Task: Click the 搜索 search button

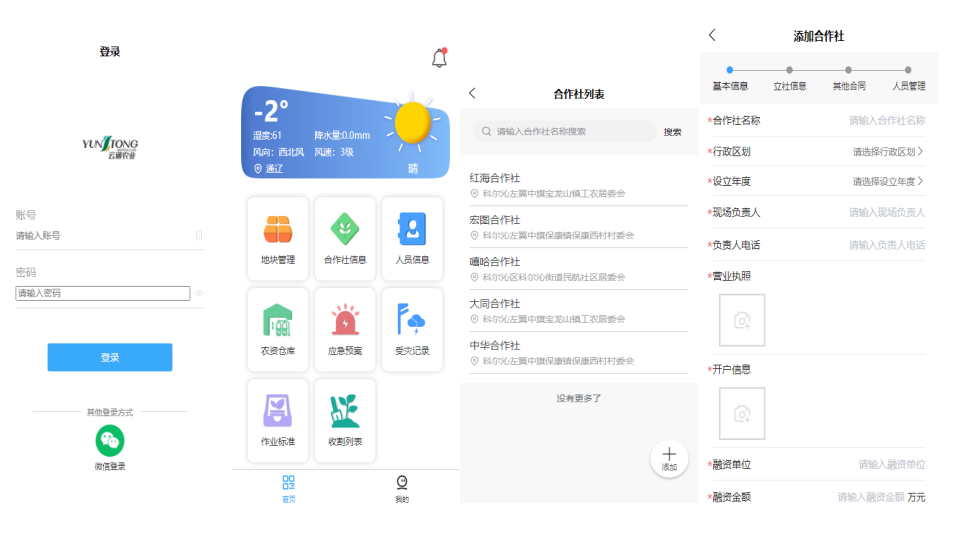Action: (673, 132)
